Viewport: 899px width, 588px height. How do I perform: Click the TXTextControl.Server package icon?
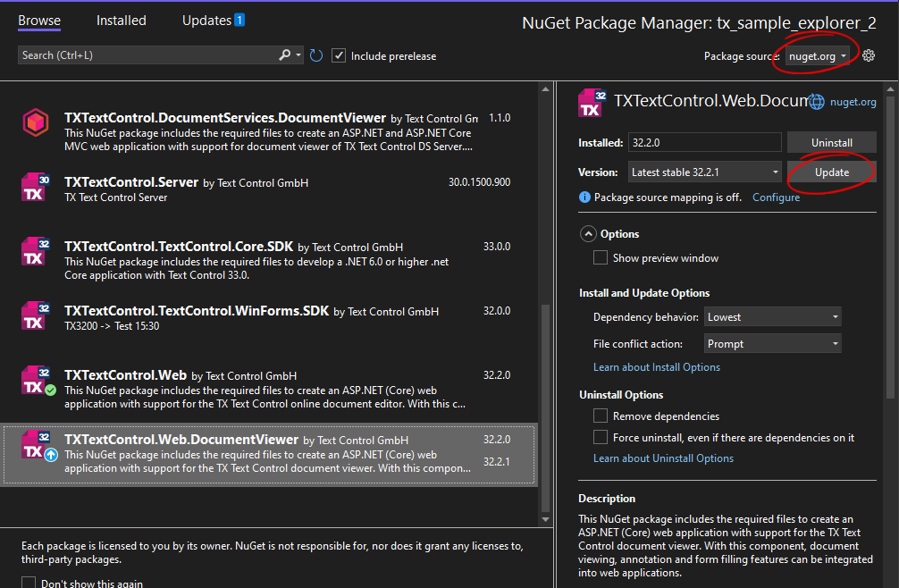(x=35, y=188)
